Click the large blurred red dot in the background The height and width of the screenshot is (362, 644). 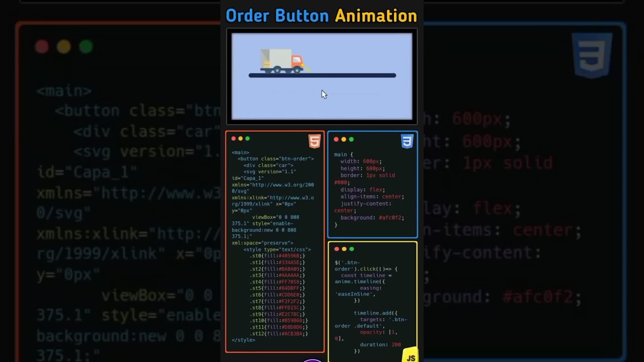click(x=42, y=47)
